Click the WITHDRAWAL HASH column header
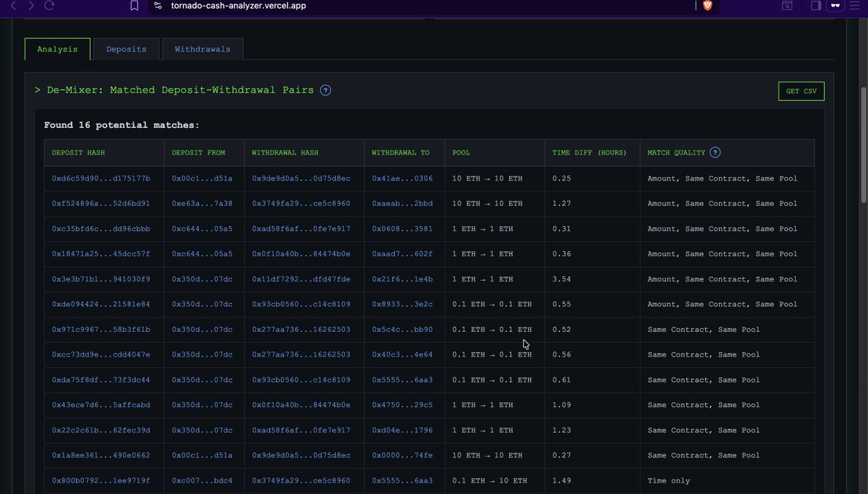The width and height of the screenshot is (868, 494). (x=285, y=153)
